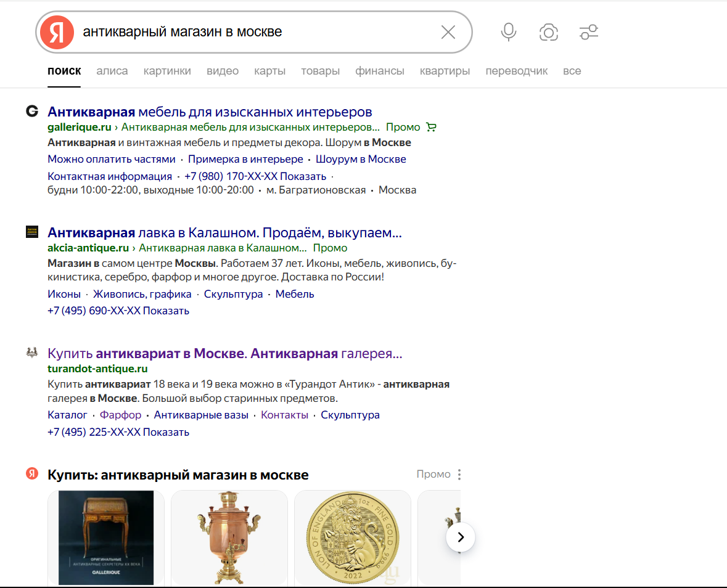Image resolution: width=727 pixels, height=588 pixels.
Task: Open the gold Lion of England coin thumbnail
Action: coord(352,537)
